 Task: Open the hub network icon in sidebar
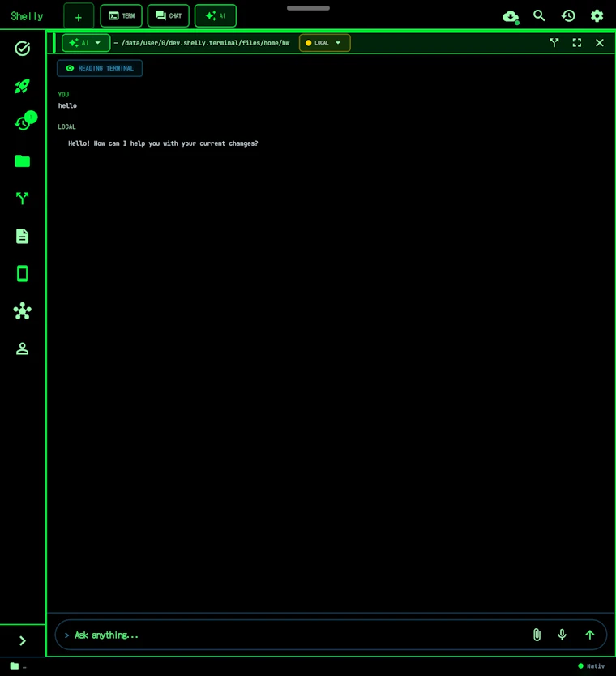23,310
